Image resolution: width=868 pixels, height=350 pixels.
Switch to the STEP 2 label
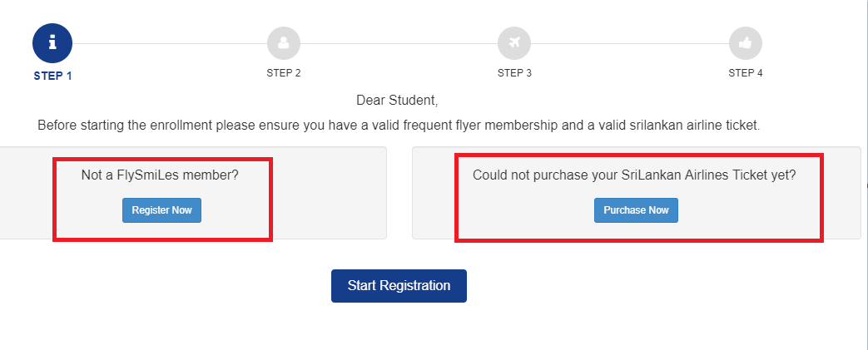coord(284,73)
